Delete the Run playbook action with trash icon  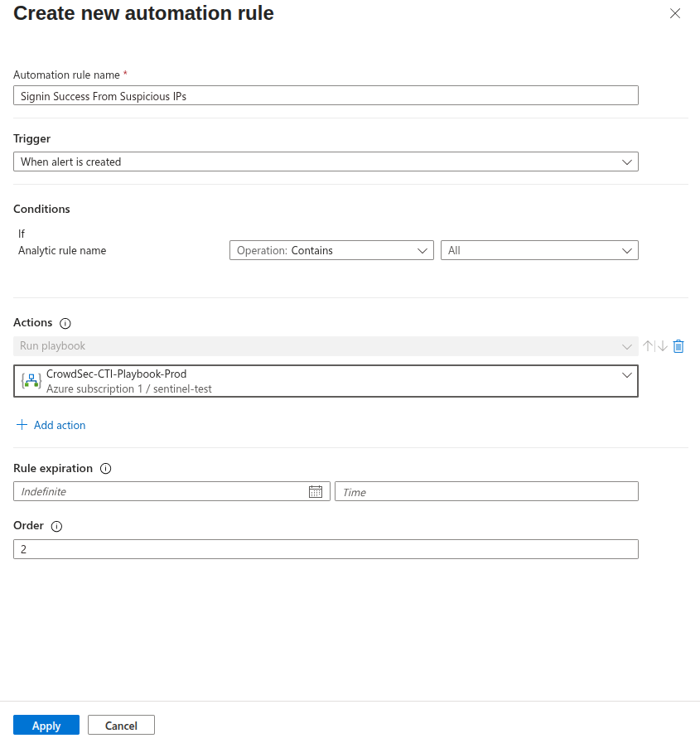[678, 346]
